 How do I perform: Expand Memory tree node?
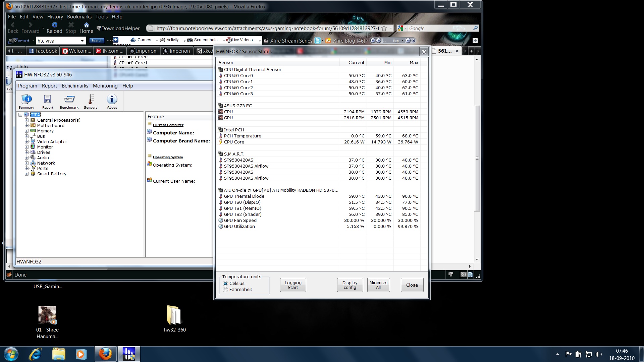pos(26,131)
